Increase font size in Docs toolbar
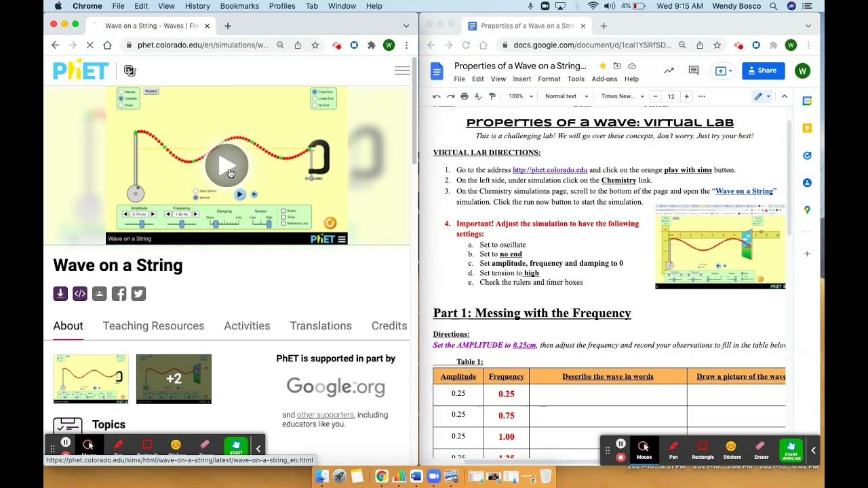The image size is (868, 488). pyautogui.click(x=686, y=96)
